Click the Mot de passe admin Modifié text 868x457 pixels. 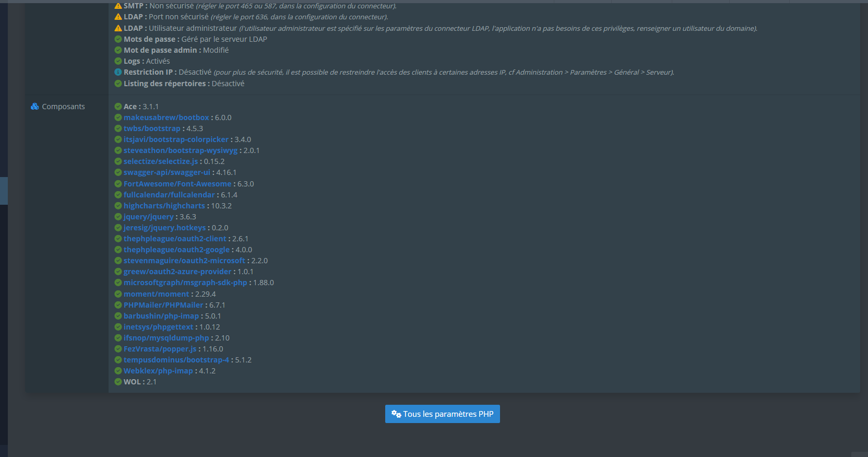tap(216, 50)
